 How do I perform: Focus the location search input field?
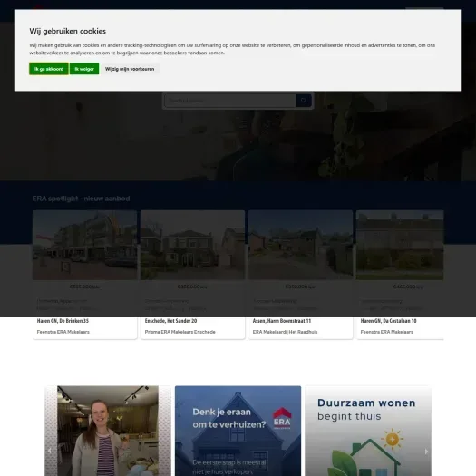(230, 101)
